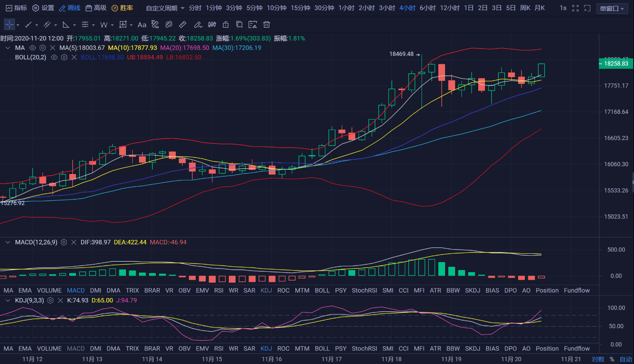Open the 单窗口 window layout dropdown

coord(612,8)
